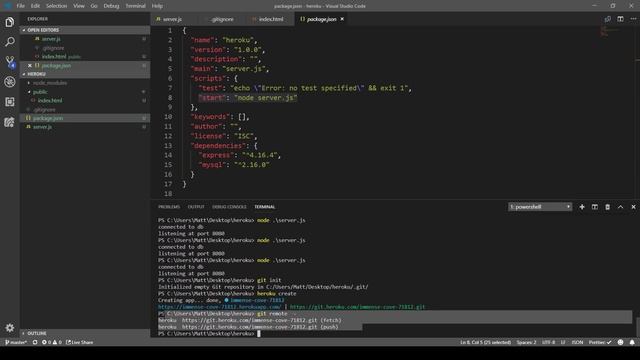
Task: Switch to the server.js editor tab
Action: (x=172, y=19)
